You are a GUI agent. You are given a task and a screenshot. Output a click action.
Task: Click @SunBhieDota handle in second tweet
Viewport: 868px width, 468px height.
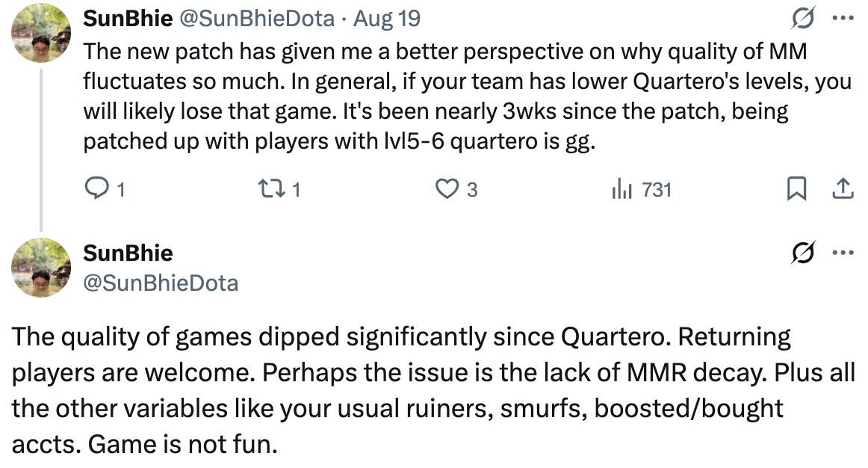click(x=161, y=283)
